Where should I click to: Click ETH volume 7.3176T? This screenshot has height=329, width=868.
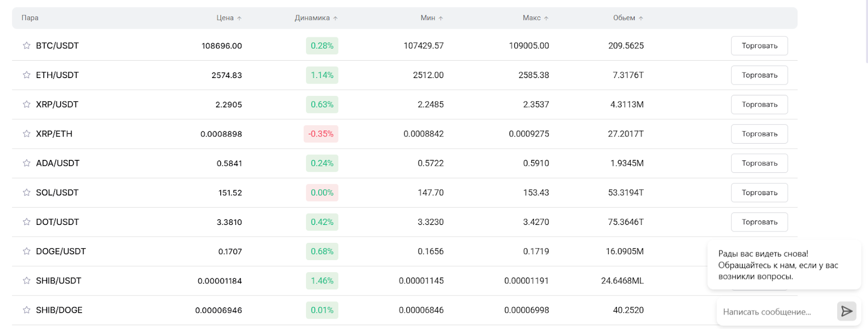[628, 75]
